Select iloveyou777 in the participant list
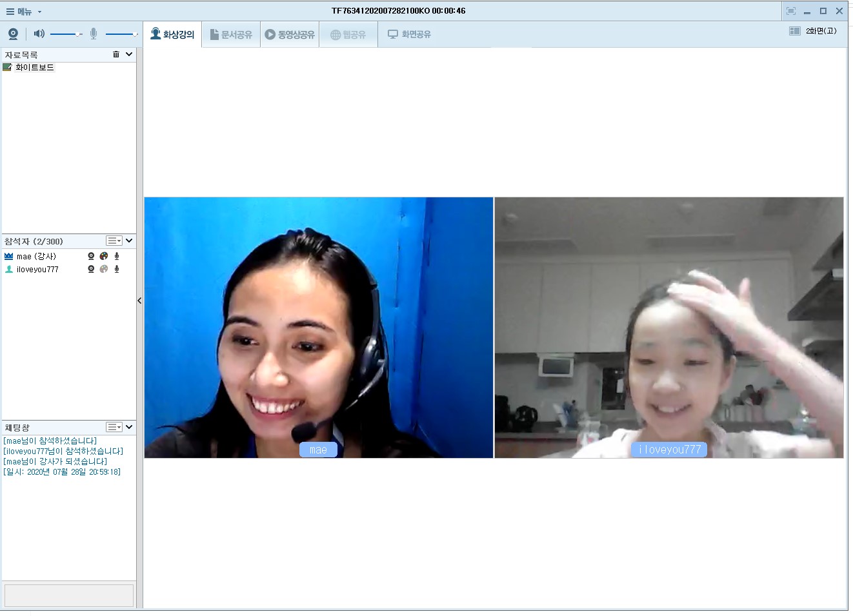Image resolution: width=853 pixels, height=616 pixels. coord(37,270)
